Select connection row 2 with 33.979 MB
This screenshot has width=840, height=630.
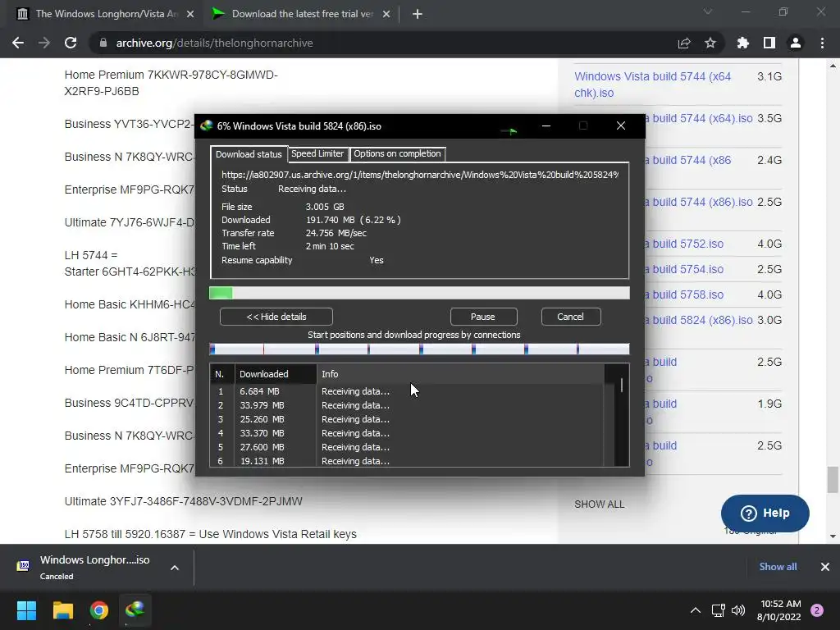click(407, 405)
